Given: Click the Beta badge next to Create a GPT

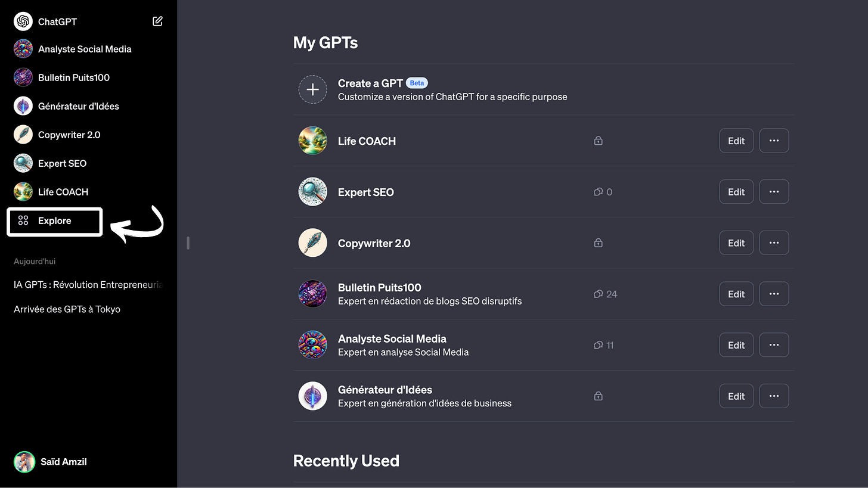Looking at the screenshot, I should point(417,83).
